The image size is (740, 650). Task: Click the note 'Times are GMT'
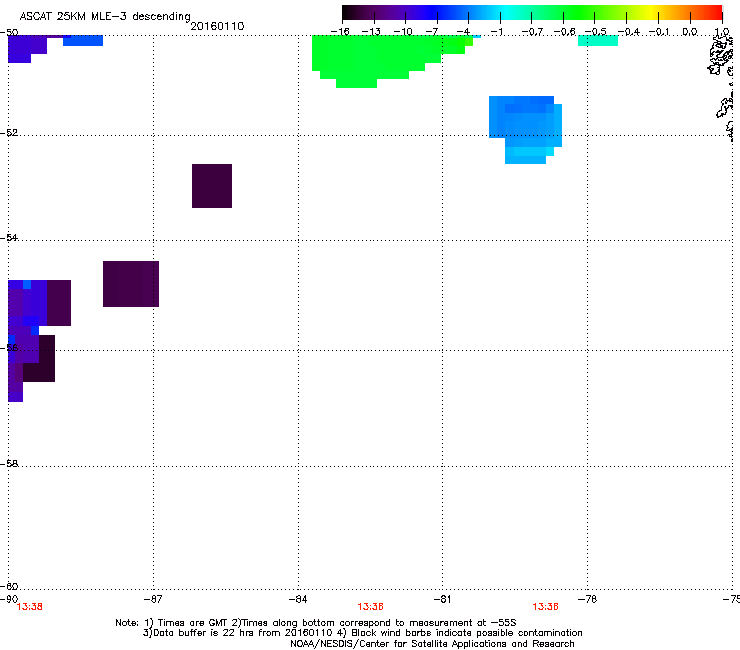[x=193, y=623]
